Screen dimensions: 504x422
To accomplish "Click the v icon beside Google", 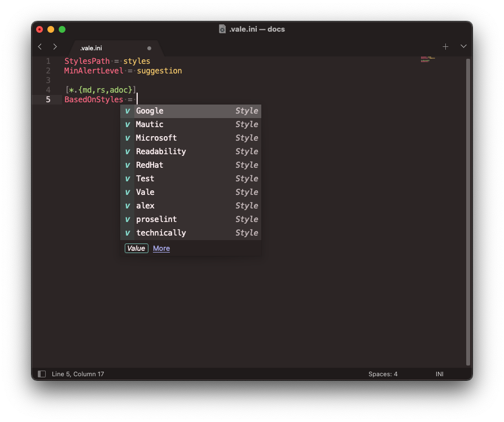I will (128, 111).
